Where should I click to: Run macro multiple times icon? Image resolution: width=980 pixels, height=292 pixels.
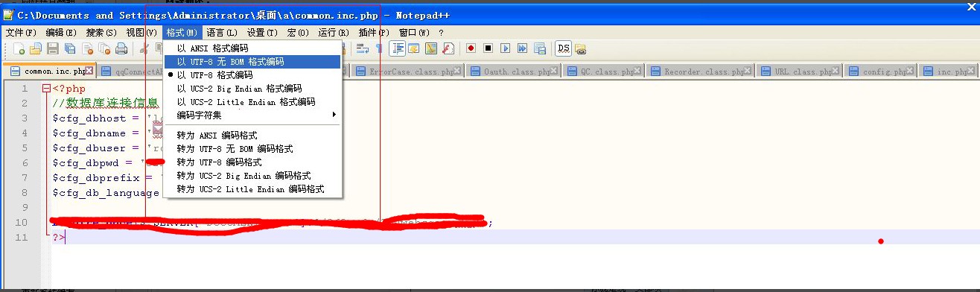[x=522, y=48]
